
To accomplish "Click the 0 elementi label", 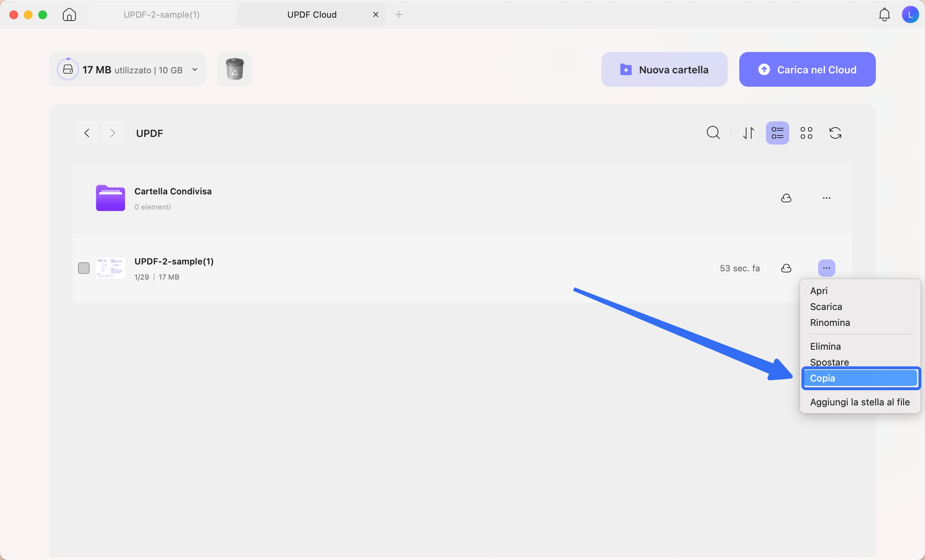I will point(152,207).
